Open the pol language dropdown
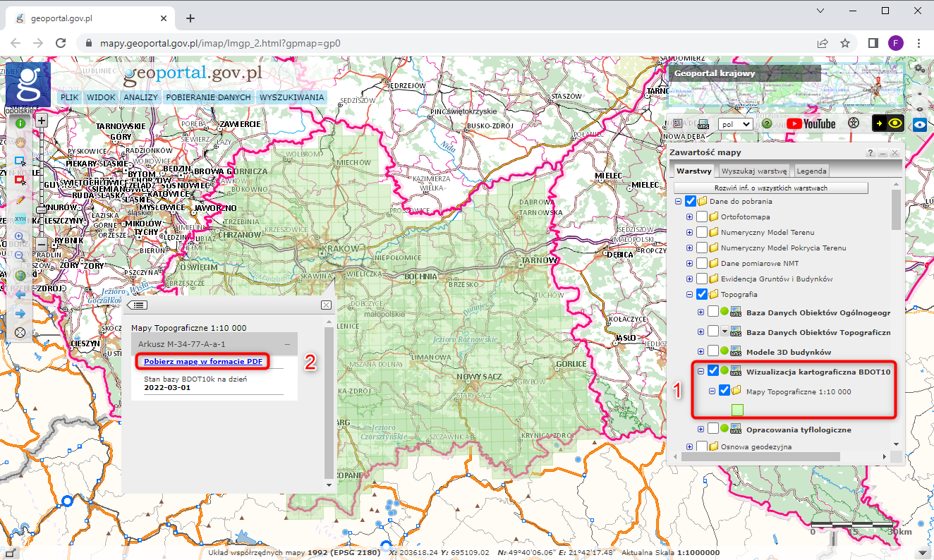 coord(735,123)
